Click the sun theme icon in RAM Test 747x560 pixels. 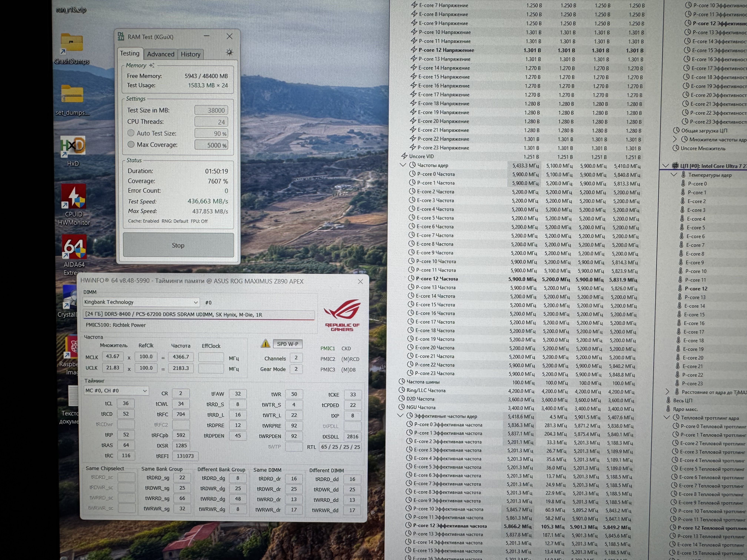[229, 52]
